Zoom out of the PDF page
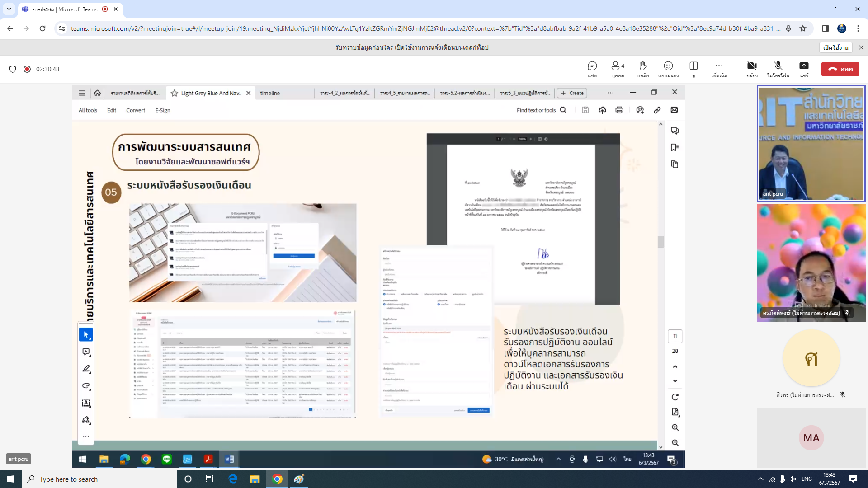The height and width of the screenshot is (488, 868). tap(675, 443)
